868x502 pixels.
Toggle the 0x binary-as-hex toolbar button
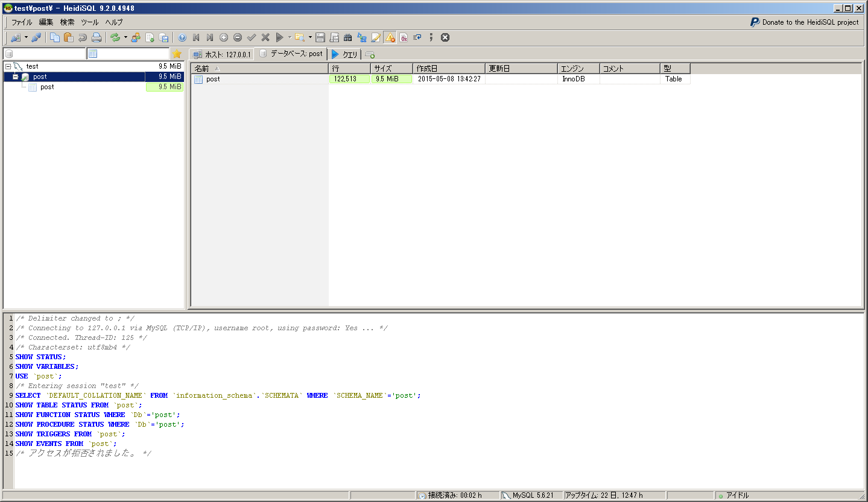(x=404, y=37)
